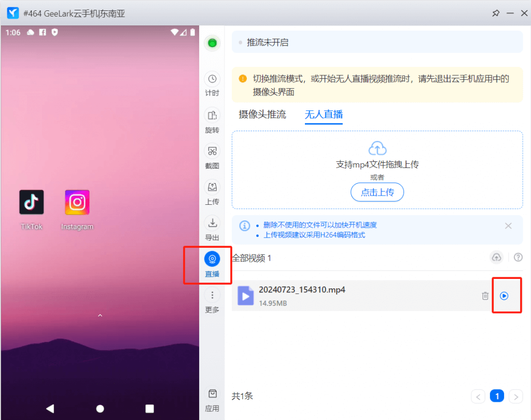Take a screenshot with 截图 icon
Viewport: 531px width, 420px height.
pyautogui.click(x=212, y=151)
